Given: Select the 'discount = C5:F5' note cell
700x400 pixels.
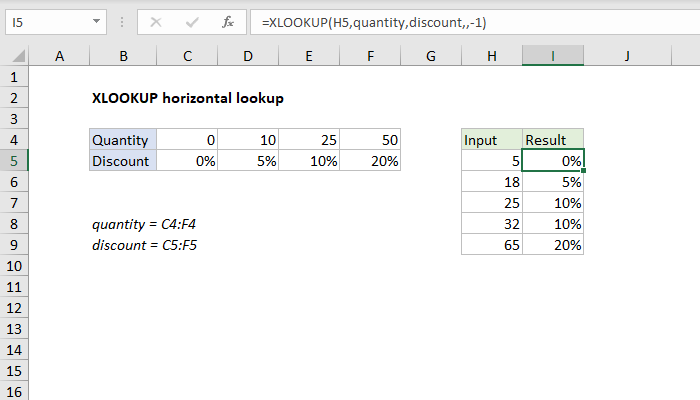Looking at the screenshot, I should point(144,245).
